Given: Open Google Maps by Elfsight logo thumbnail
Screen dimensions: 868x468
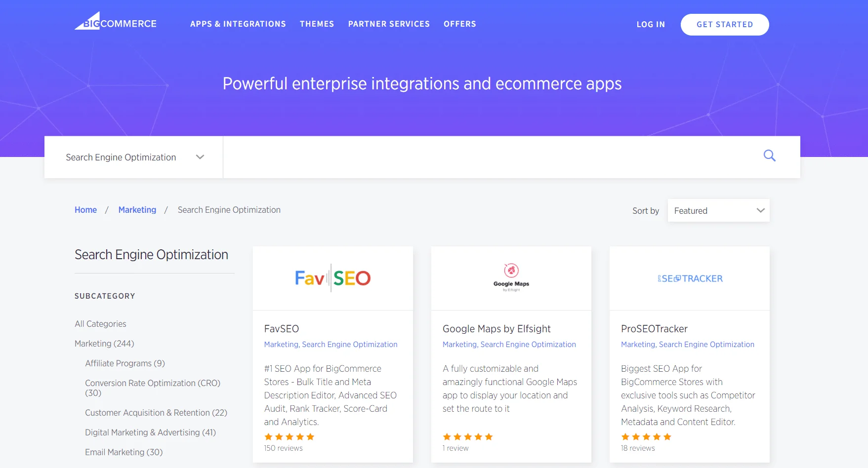Looking at the screenshot, I should pos(511,278).
